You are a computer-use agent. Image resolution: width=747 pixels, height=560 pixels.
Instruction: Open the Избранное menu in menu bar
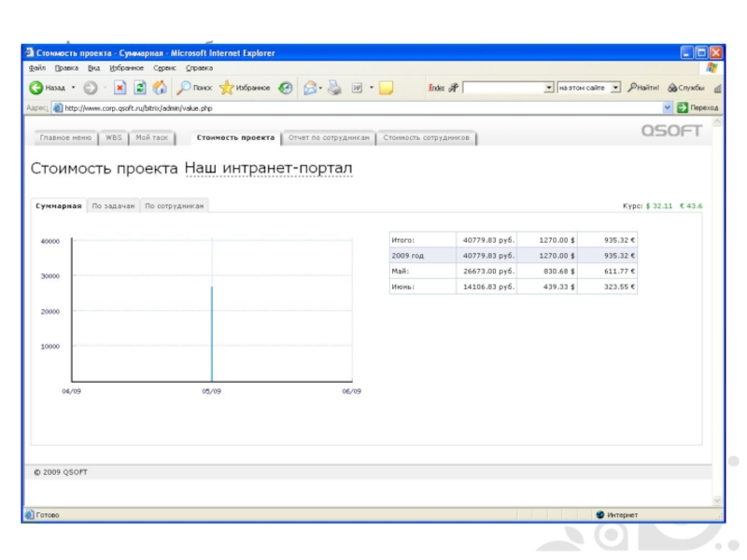(125, 68)
